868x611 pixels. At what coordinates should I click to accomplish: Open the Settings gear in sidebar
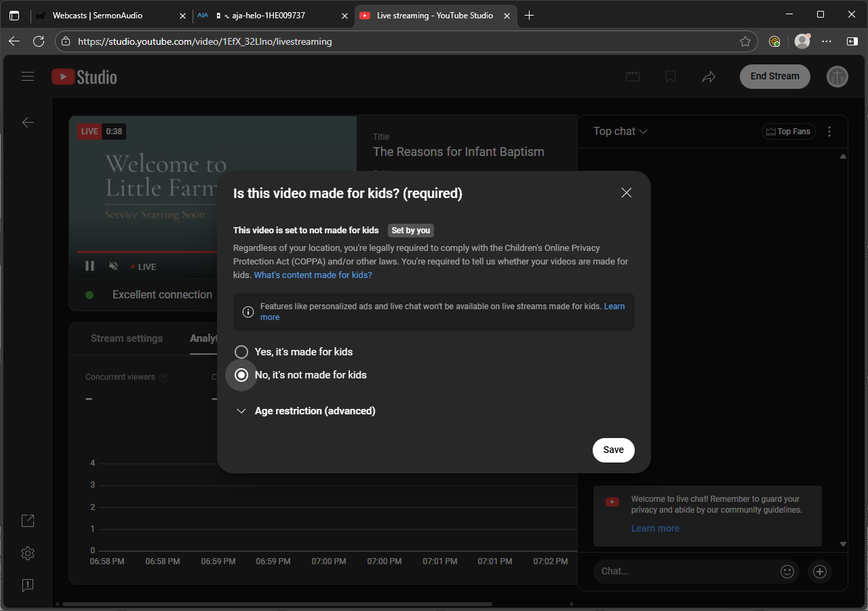click(28, 553)
